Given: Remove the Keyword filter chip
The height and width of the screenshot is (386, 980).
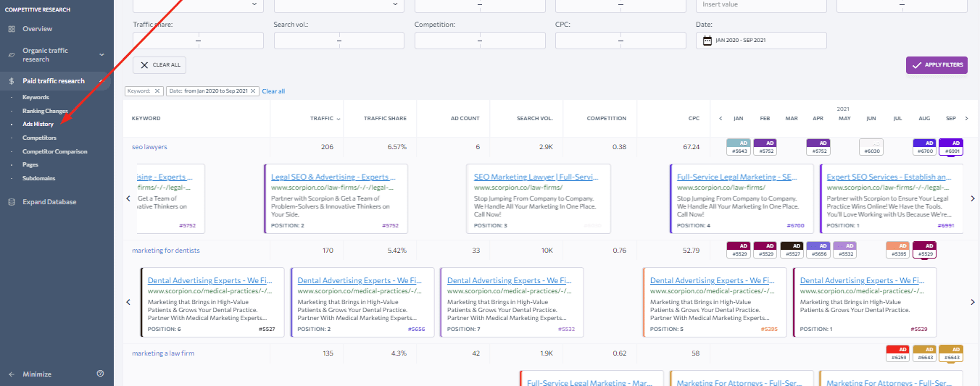Looking at the screenshot, I should coord(157,91).
